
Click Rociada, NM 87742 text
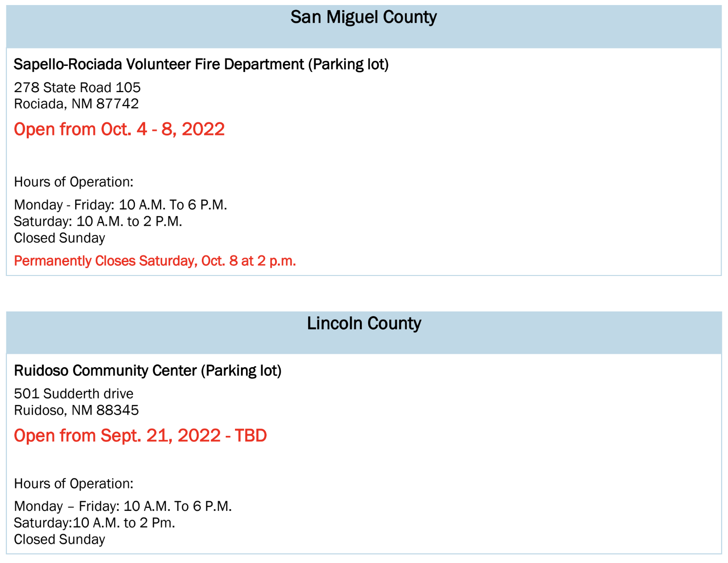pyautogui.click(x=76, y=104)
